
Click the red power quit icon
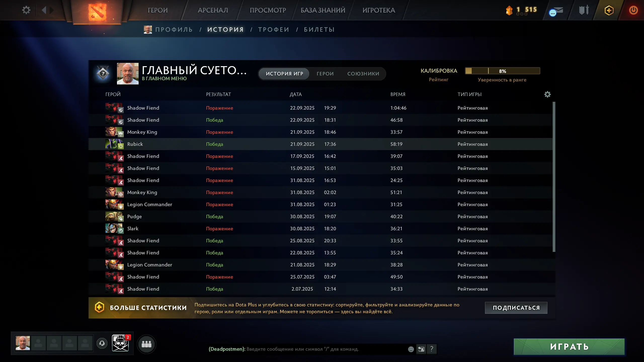pyautogui.click(x=633, y=10)
